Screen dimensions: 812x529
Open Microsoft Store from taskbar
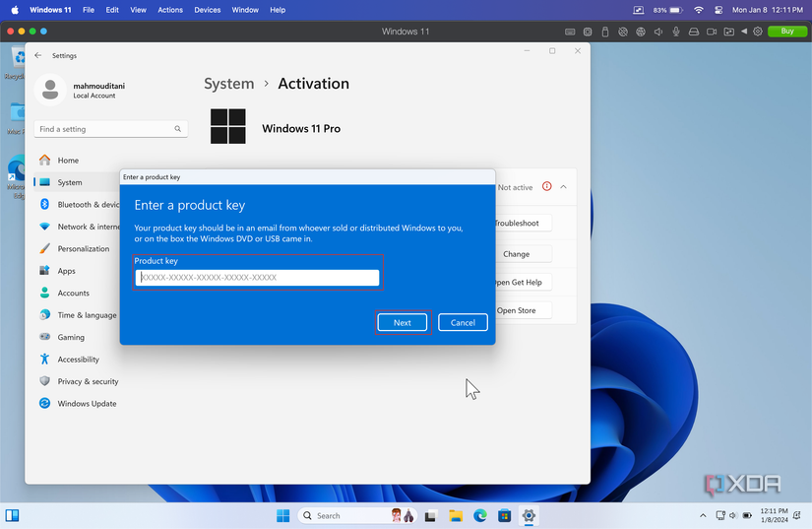[504, 516]
